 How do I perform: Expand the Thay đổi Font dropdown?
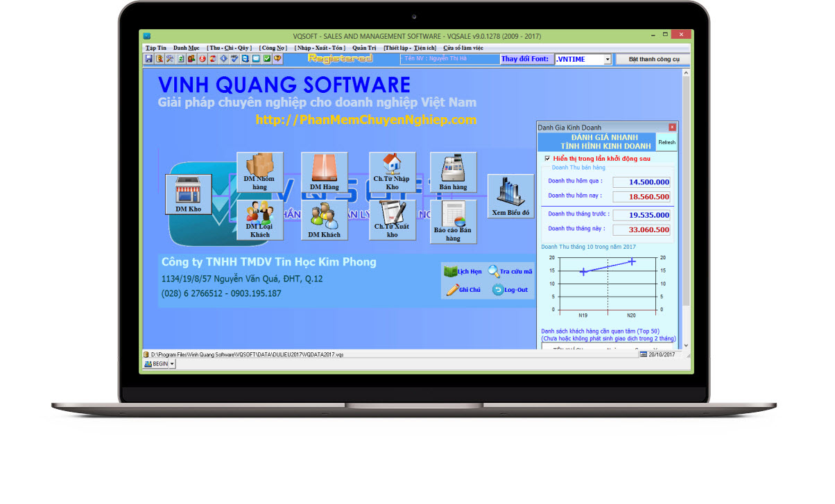tap(608, 60)
